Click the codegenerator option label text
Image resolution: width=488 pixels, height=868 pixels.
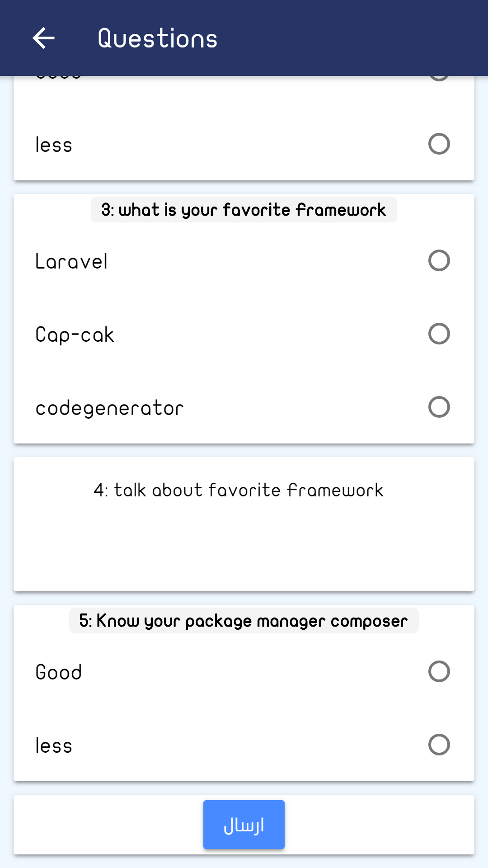pyautogui.click(x=110, y=408)
